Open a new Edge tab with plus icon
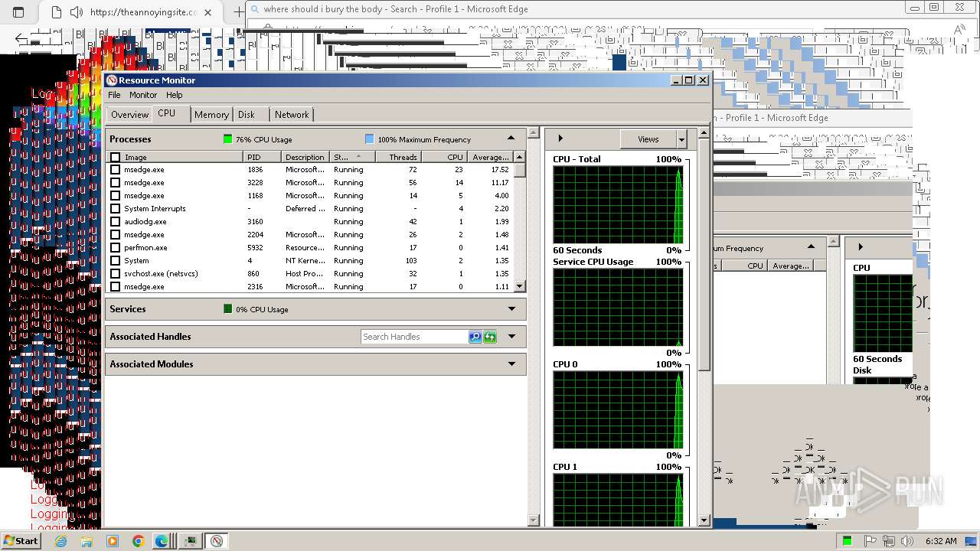This screenshot has height=551, width=980. pyautogui.click(x=238, y=12)
